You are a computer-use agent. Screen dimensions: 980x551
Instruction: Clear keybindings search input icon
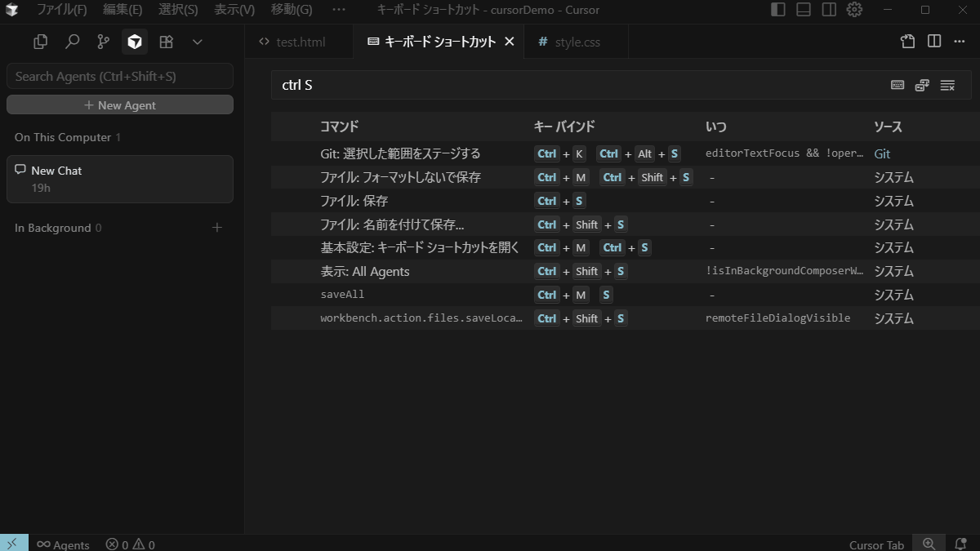[947, 85]
